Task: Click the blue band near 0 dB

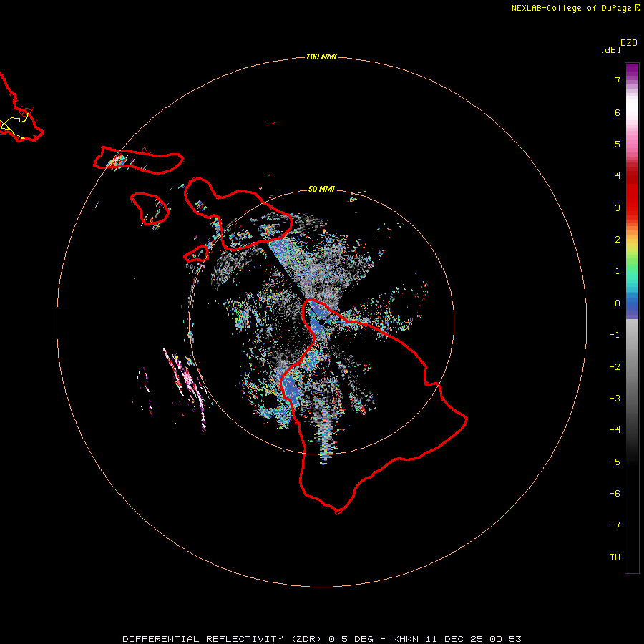Action: click(632, 306)
